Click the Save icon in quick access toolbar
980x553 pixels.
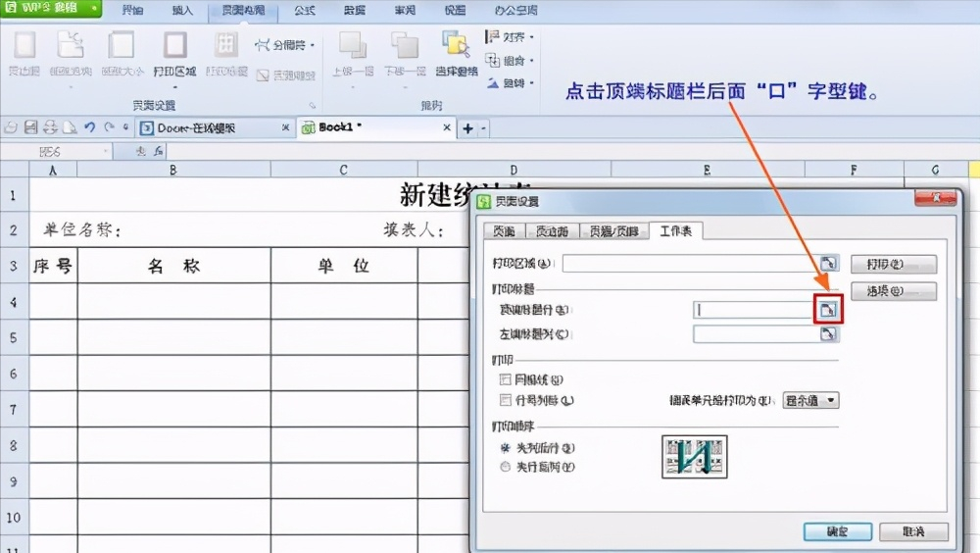coord(30,127)
